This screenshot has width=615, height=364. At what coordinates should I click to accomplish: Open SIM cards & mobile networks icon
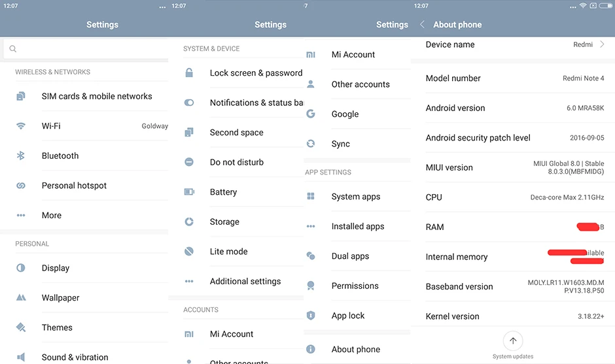pos(21,96)
